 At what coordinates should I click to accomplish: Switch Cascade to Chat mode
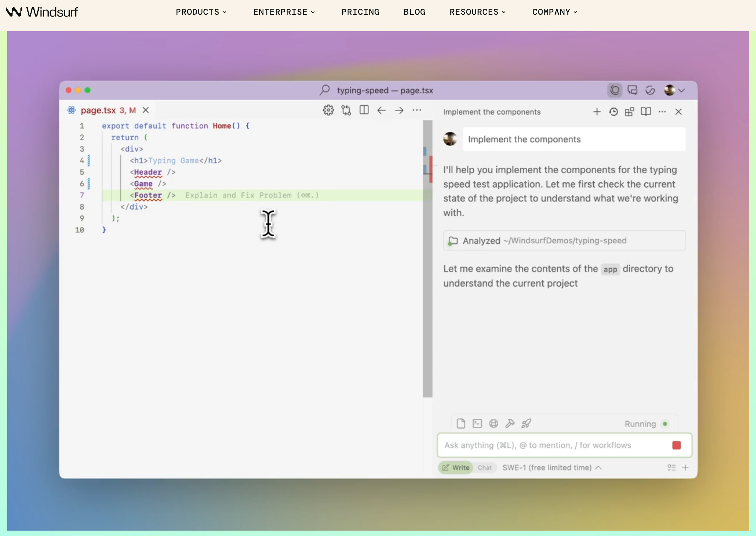pyautogui.click(x=484, y=468)
